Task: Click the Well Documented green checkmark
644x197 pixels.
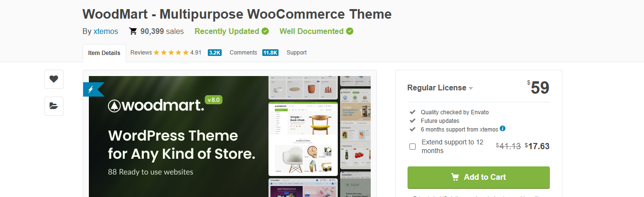Action: (x=350, y=31)
